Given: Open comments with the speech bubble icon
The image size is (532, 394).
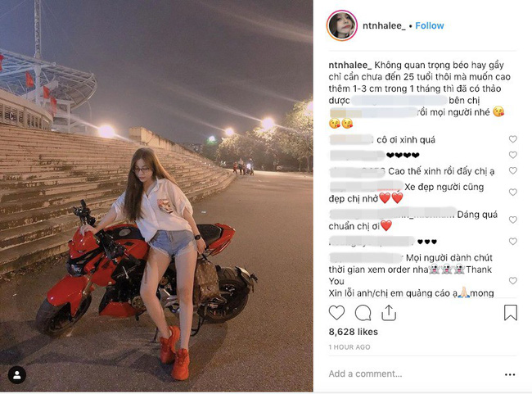Looking at the screenshot, I should (x=363, y=313).
